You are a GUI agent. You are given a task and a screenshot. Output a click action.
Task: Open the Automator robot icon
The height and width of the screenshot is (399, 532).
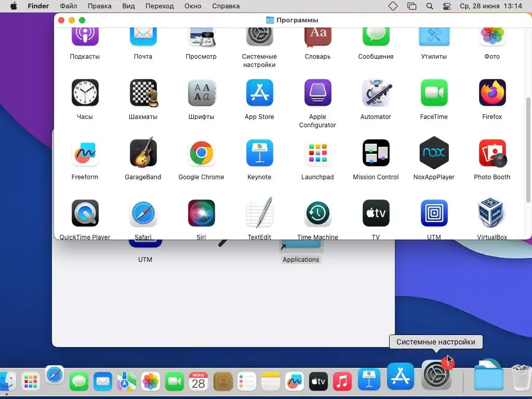tap(376, 92)
